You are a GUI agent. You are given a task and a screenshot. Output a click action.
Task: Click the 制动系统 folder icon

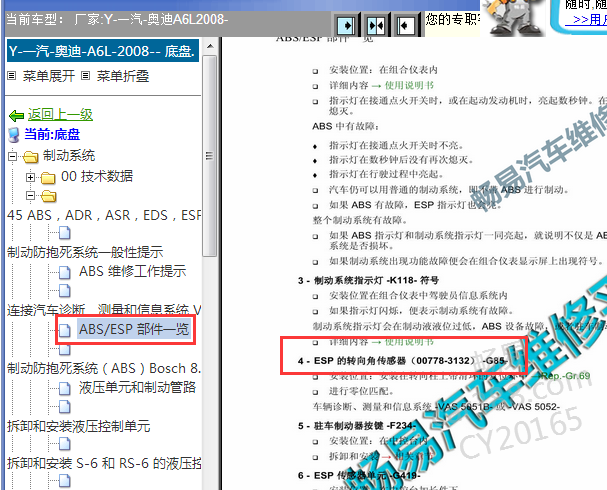point(31,157)
